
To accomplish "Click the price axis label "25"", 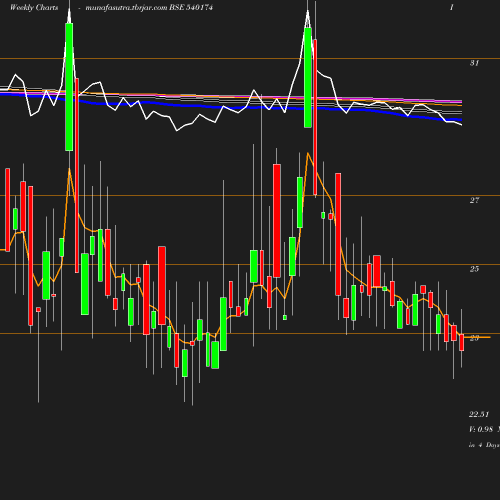I will [x=474, y=269].
